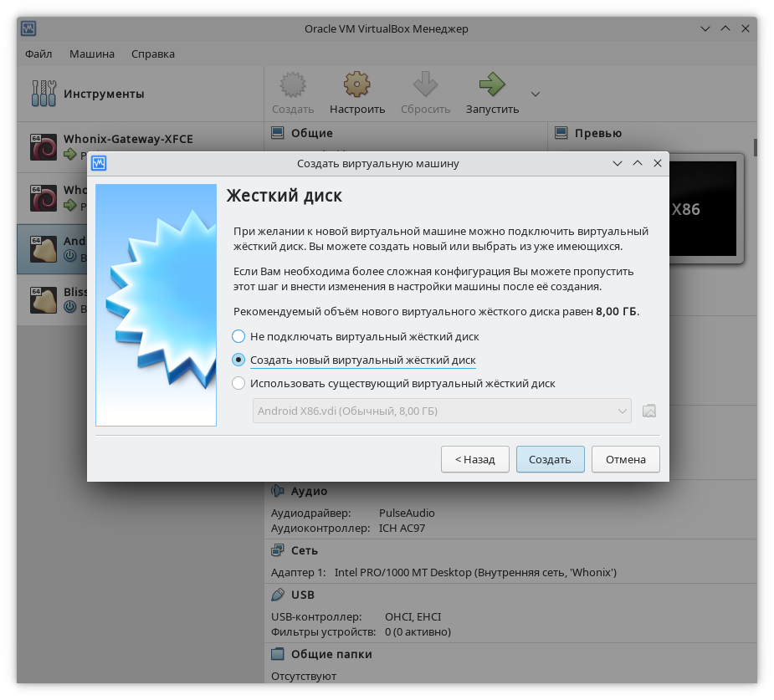The image size is (774, 700).
Task: Open the Справка menu
Action: point(153,54)
